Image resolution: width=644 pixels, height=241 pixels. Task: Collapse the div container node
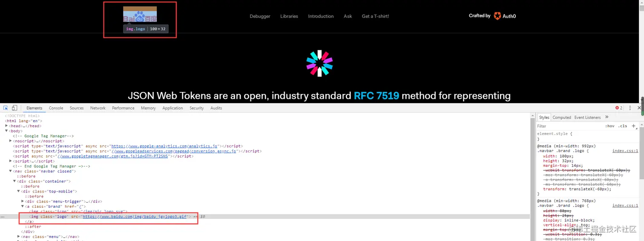point(14,181)
